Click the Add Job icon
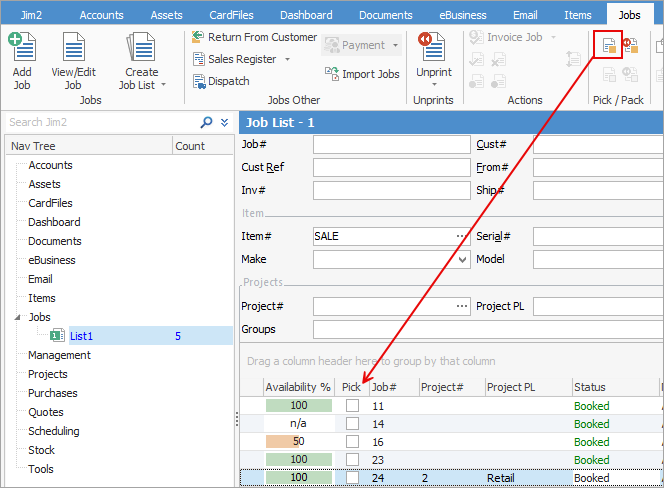The image size is (664, 488). (22, 47)
